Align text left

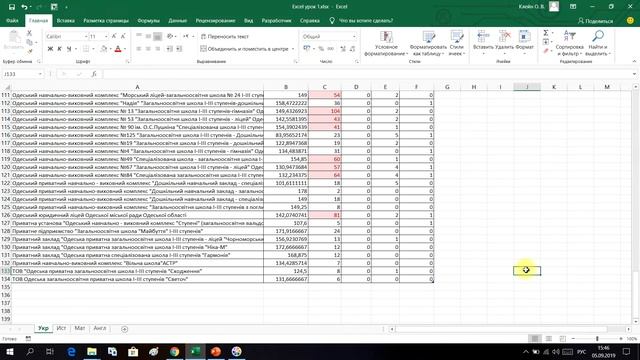(x=139, y=49)
